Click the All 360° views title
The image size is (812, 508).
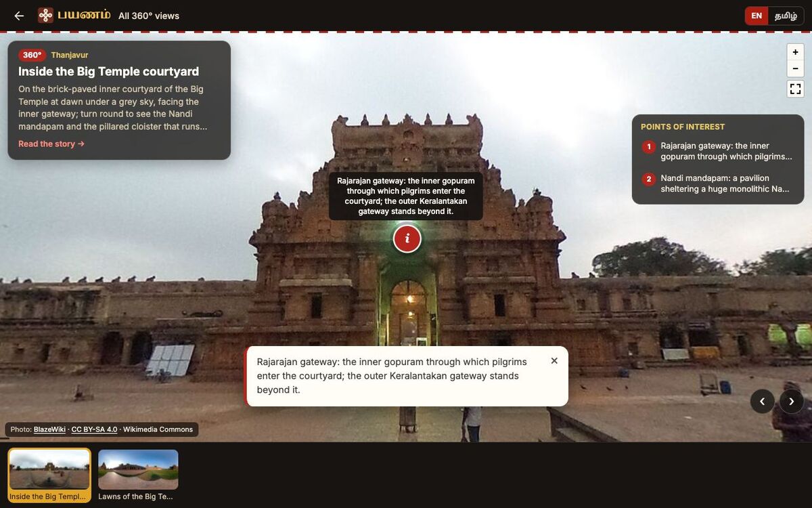(x=149, y=16)
